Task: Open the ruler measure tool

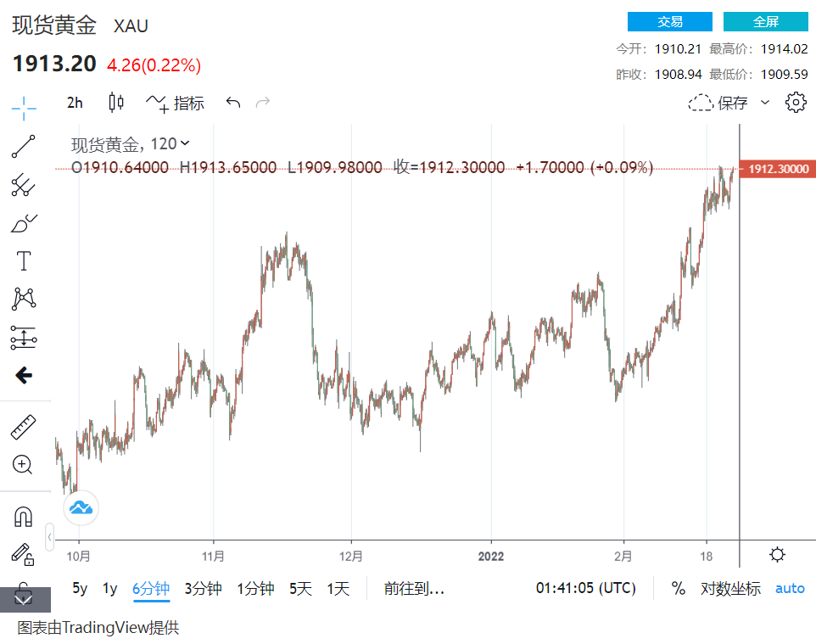Action: pos(24,428)
